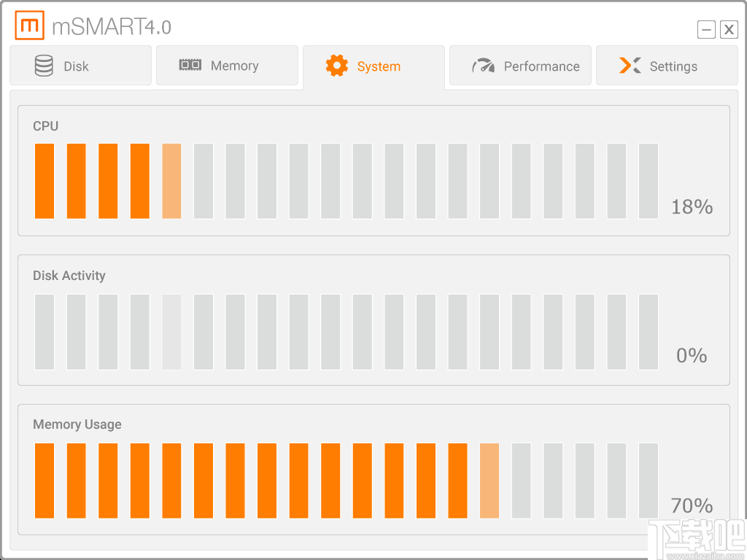Select the Settings X-shaped icon
This screenshot has height=560, width=747.
pos(630,66)
